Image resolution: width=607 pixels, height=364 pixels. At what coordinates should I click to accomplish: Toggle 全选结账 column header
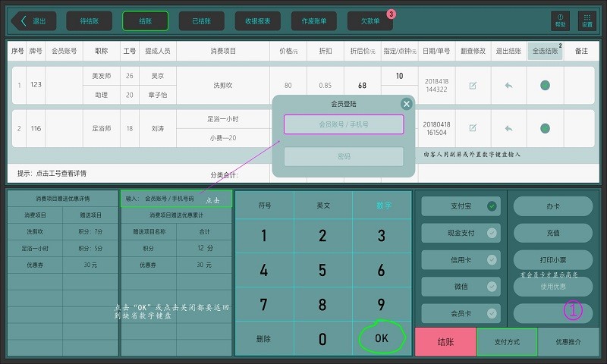[x=545, y=51]
